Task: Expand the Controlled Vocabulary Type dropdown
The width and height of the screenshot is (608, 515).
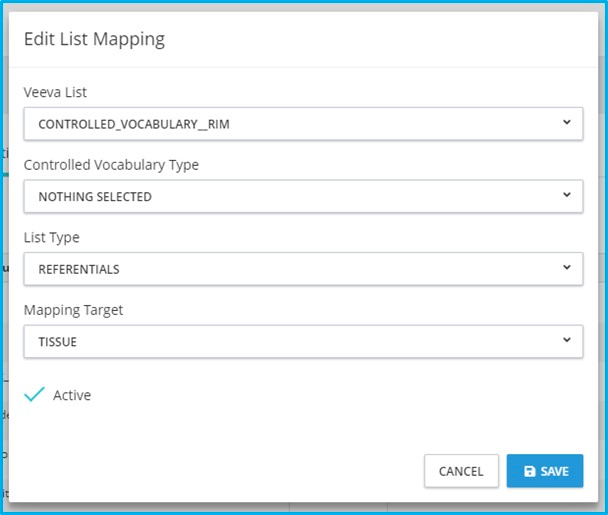Action: click(x=303, y=196)
